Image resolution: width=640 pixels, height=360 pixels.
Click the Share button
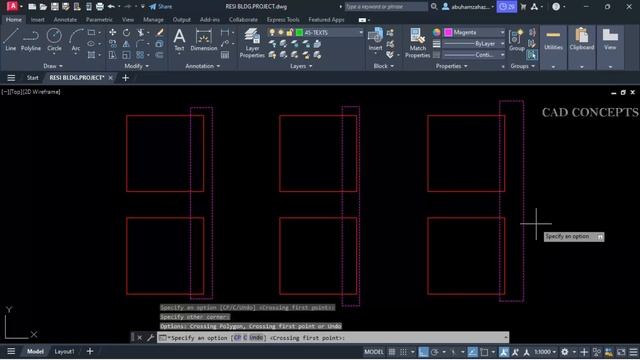(x=160, y=7)
